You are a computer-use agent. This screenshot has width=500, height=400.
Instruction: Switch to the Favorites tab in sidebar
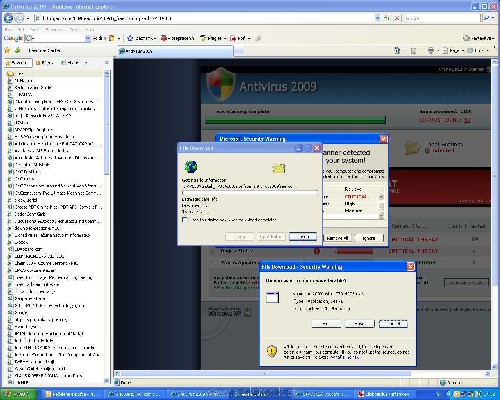point(18,63)
